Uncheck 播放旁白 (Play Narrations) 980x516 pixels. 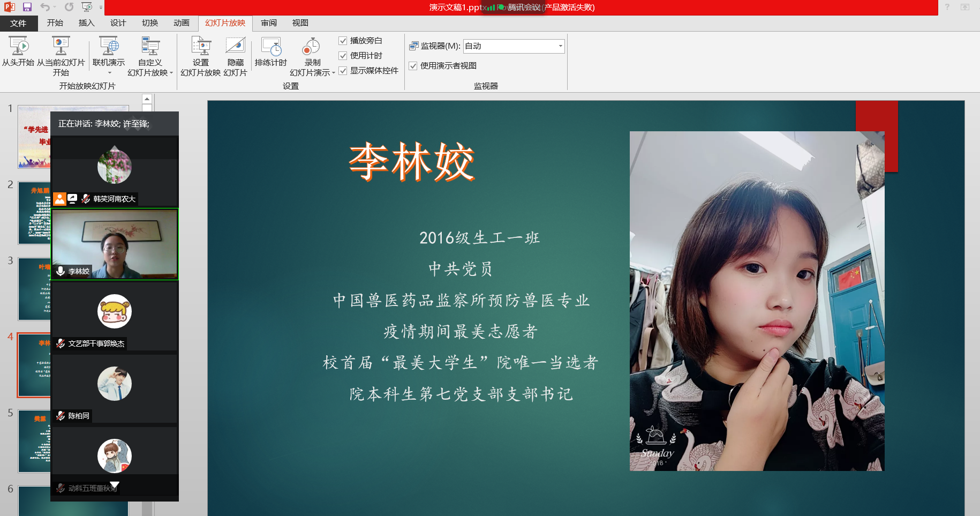coord(342,40)
